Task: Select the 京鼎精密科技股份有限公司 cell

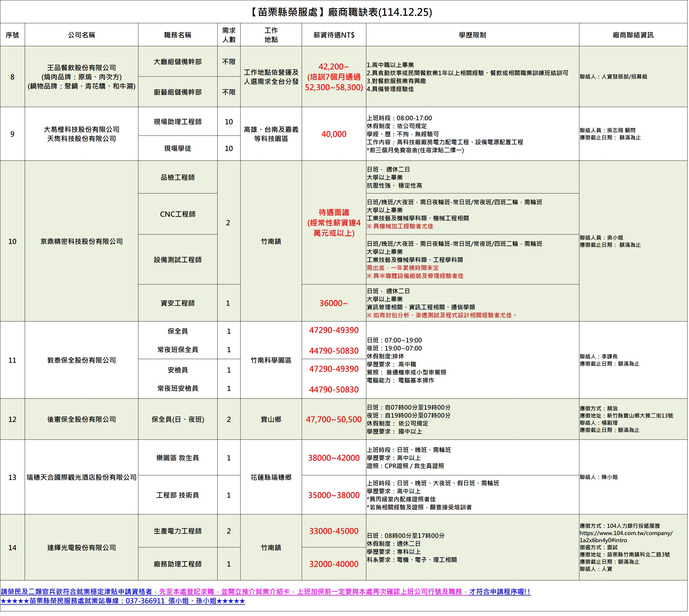Action: [x=81, y=242]
